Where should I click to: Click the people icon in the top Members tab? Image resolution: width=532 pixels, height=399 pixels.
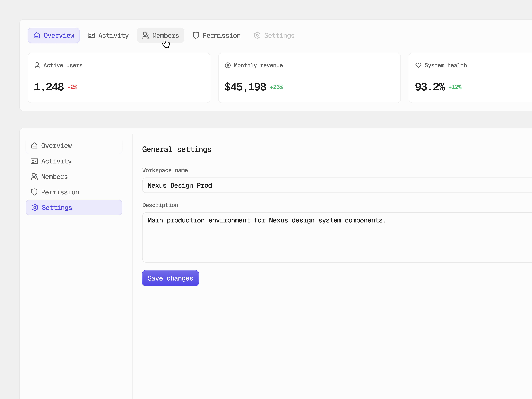pyautogui.click(x=145, y=35)
